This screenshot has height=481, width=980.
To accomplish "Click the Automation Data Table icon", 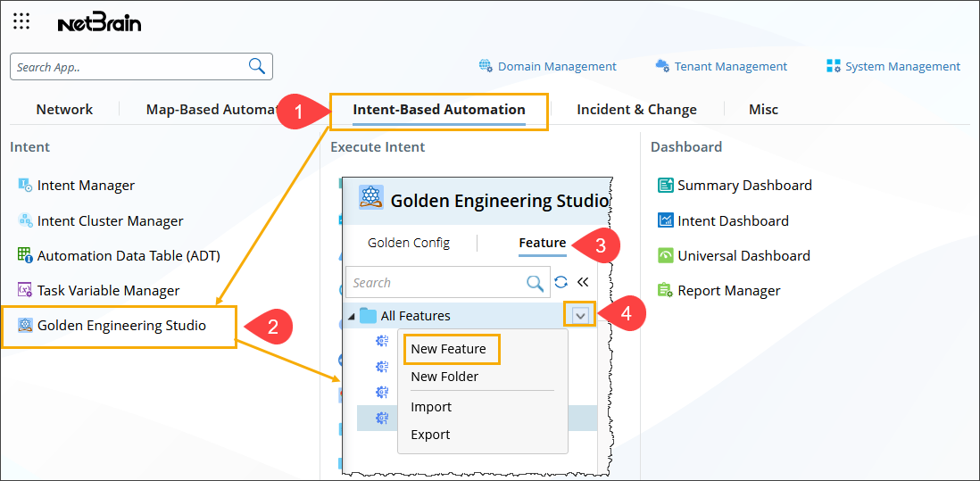I will pyautogui.click(x=25, y=255).
